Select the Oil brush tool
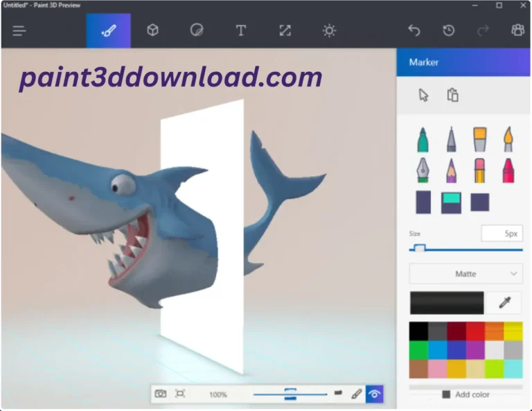 [480, 139]
